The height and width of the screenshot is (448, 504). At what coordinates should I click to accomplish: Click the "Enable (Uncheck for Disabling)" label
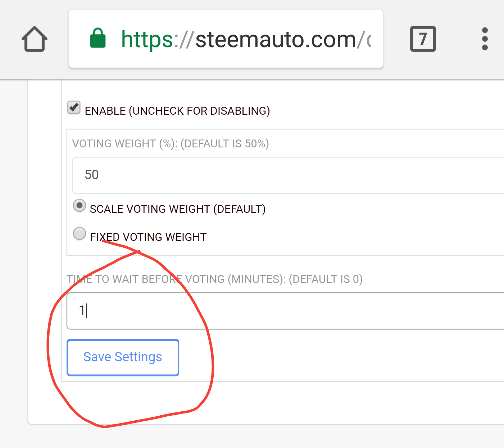(x=177, y=111)
